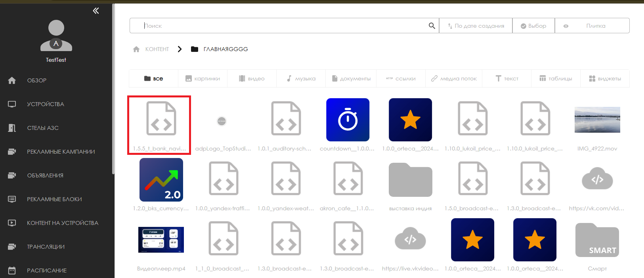Open УСТРОЙСТВА monitor icon in sidebar
This screenshot has height=278, width=644.
[x=12, y=104]
